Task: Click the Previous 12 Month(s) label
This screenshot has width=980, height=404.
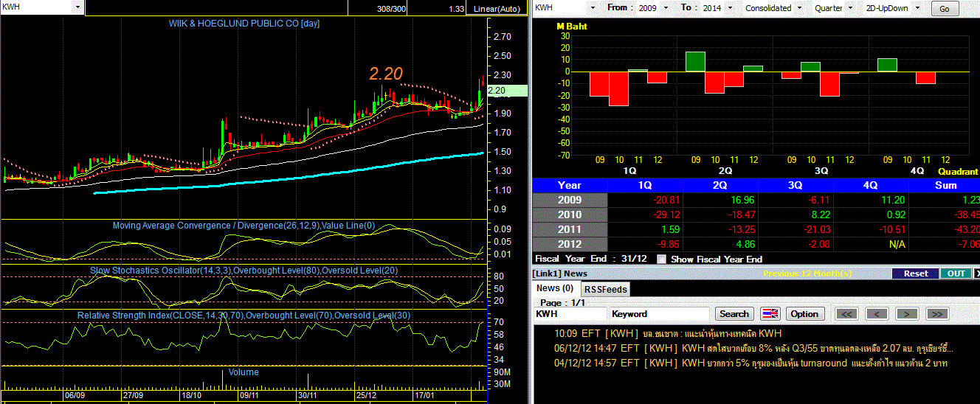Action: click(x=807, y=274)
